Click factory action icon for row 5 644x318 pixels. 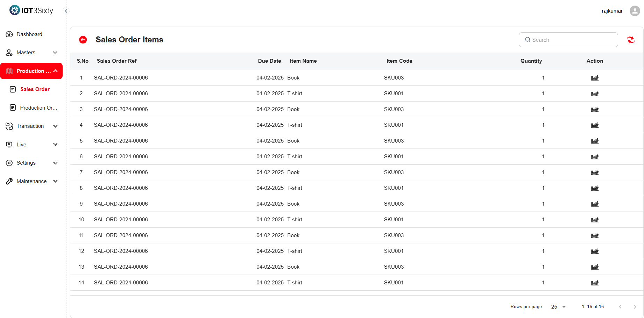595,141
